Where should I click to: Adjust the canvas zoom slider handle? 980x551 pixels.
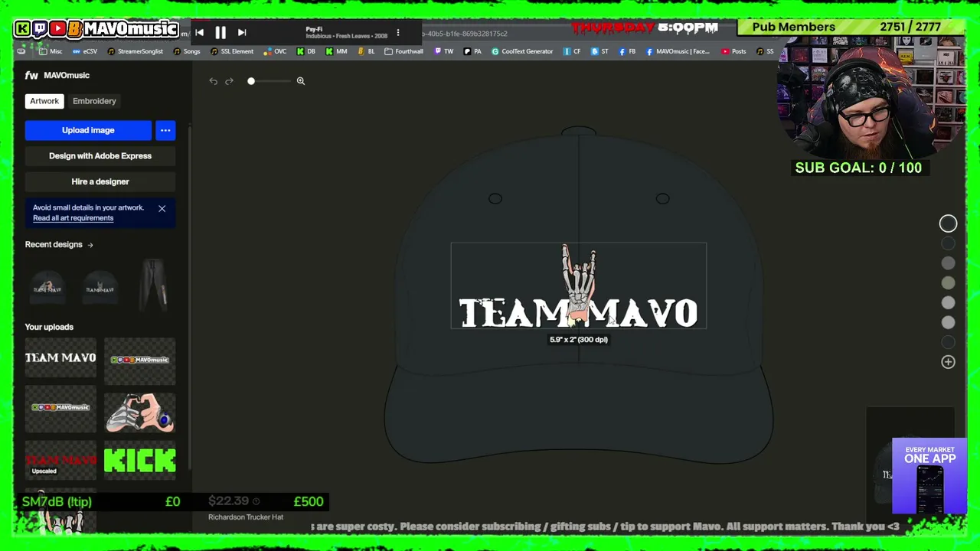pyautogui.click(x=251, y=81)
